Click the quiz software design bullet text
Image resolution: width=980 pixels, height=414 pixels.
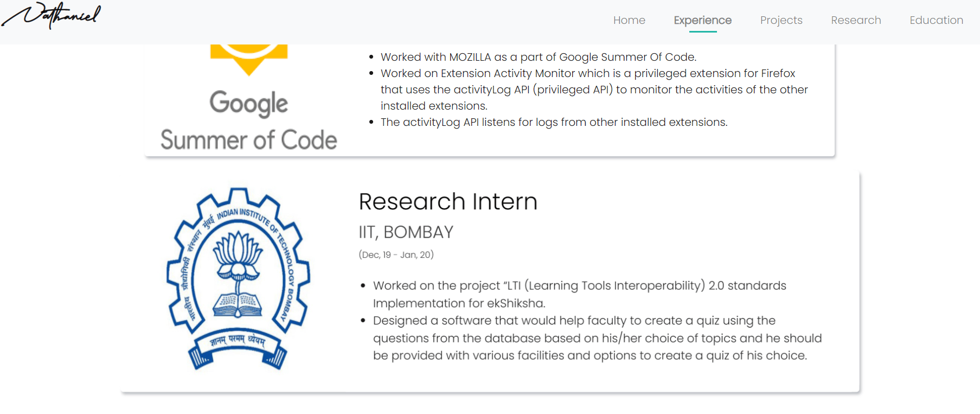598,338
